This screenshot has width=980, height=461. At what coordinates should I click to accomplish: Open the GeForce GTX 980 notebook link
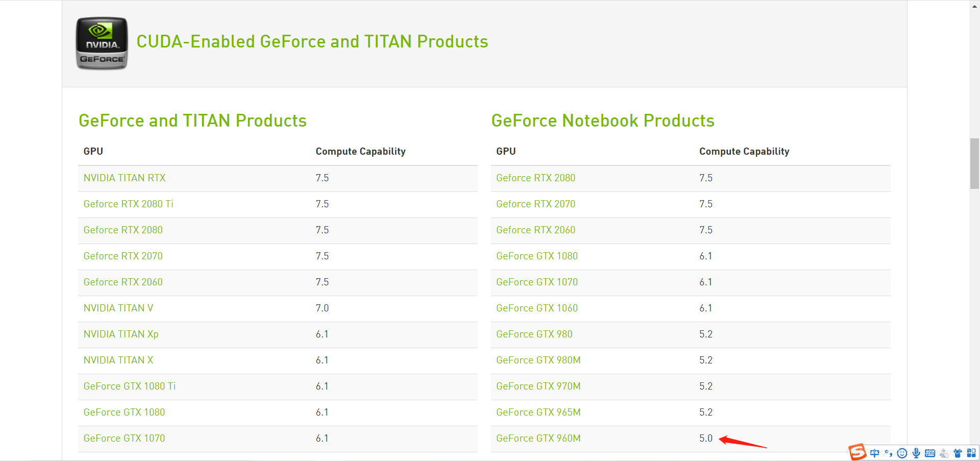pyautogui.click(x=534, y=334)
